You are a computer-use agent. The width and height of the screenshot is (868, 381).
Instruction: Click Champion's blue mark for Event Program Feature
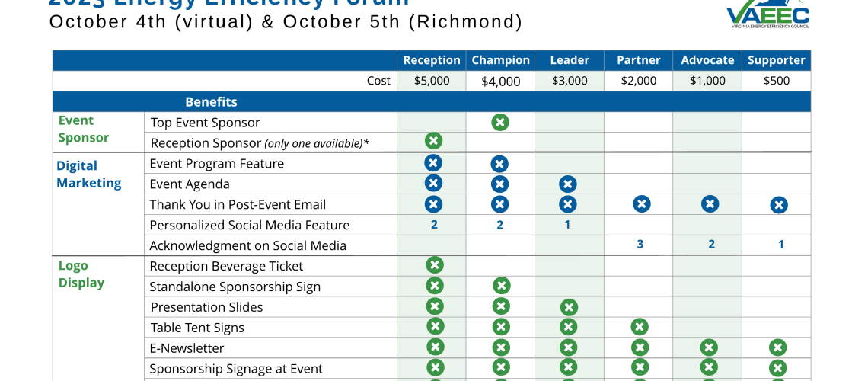click(499, 164)
